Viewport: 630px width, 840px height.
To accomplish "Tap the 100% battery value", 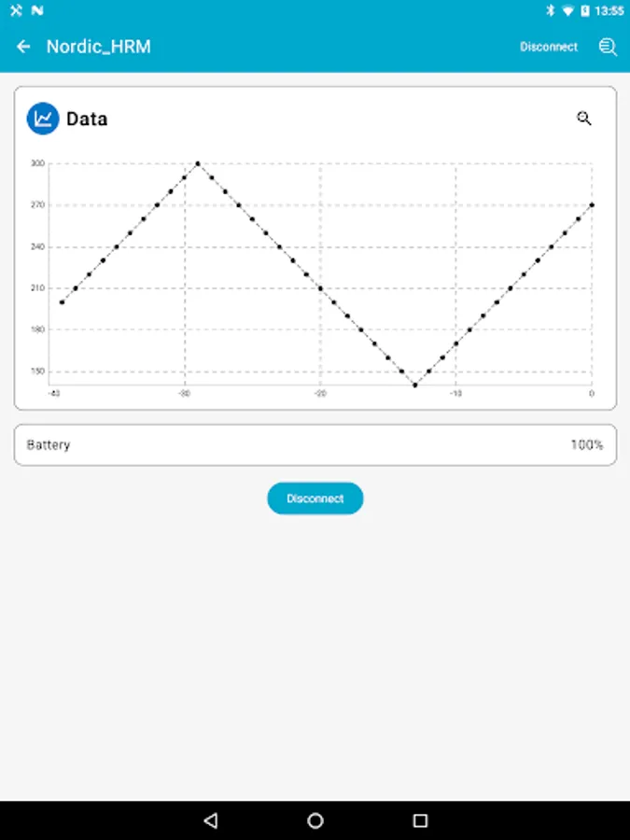I will [x=586, y=445].
